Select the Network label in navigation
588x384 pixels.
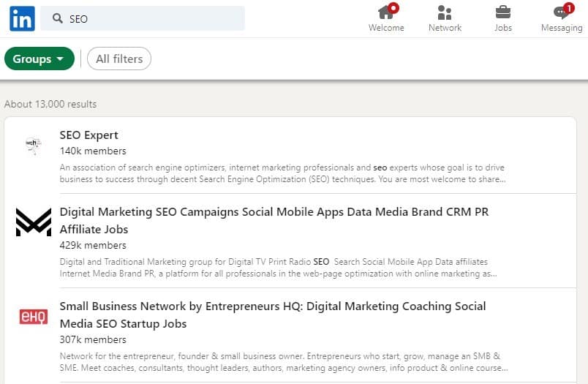tap(445, 28)
